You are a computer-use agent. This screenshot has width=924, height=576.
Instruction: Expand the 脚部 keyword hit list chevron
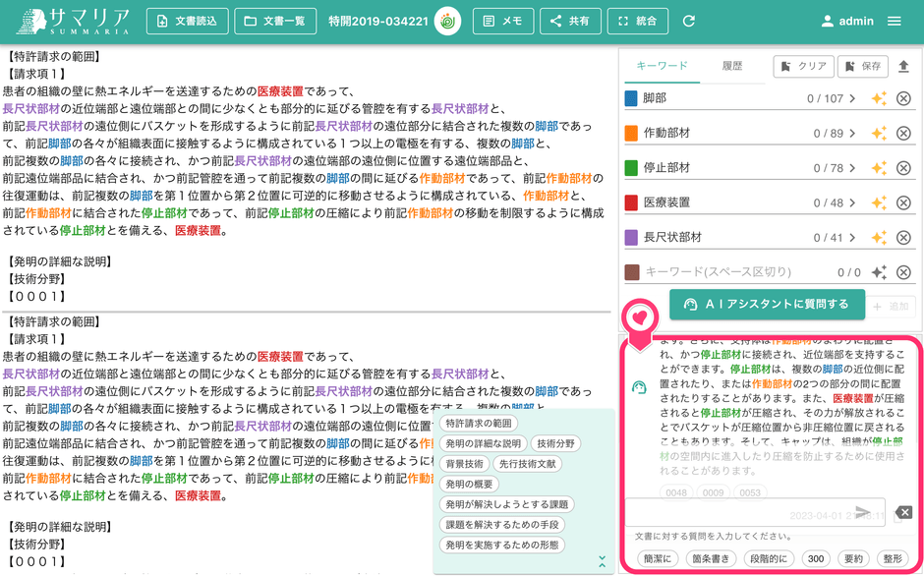click(854, 98)
